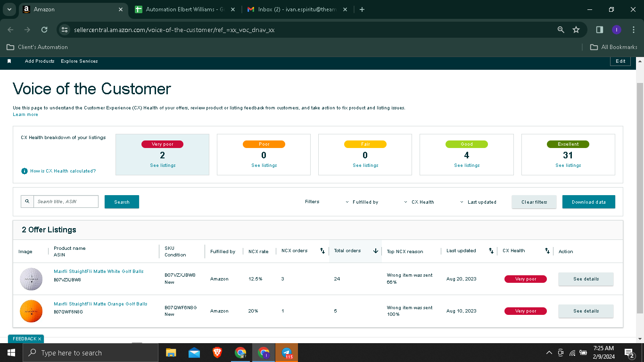Switch to the Gmail Inbox (2) tab

click(297, 9)
